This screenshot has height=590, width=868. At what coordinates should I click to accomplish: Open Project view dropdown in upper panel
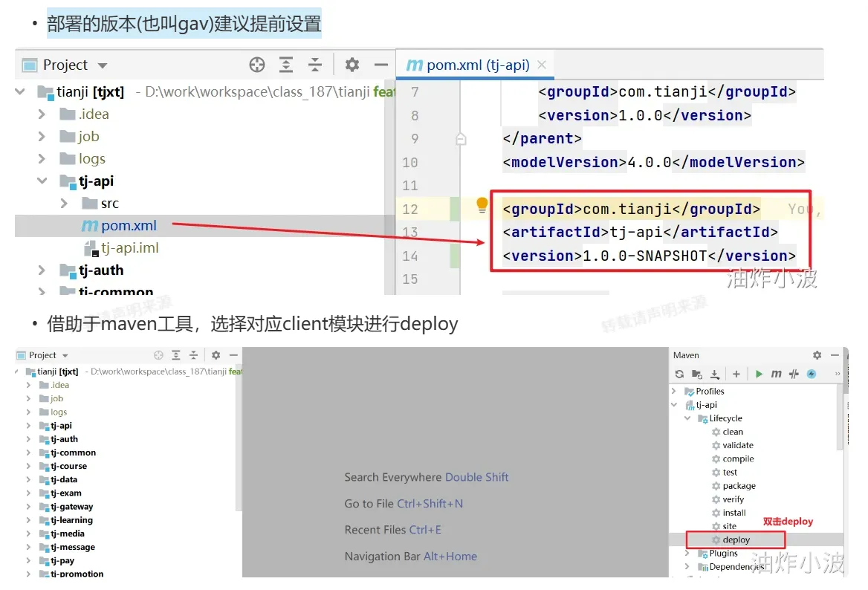(103, 65)
